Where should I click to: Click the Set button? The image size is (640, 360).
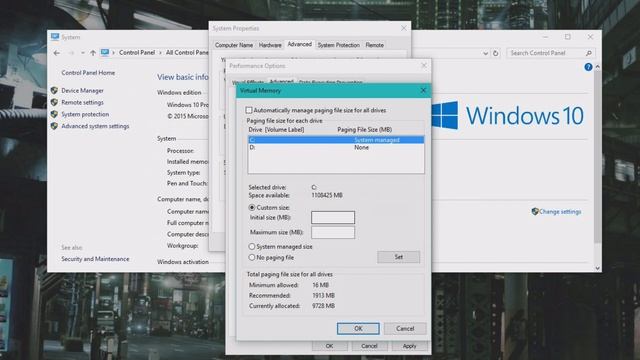coord(398,257)
